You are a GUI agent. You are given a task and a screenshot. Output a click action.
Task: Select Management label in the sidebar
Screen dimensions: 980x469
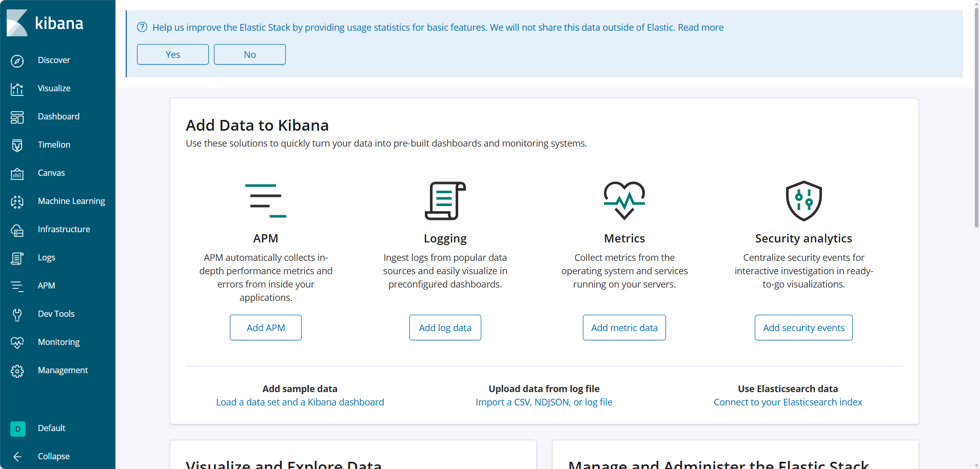coord(63,370)
